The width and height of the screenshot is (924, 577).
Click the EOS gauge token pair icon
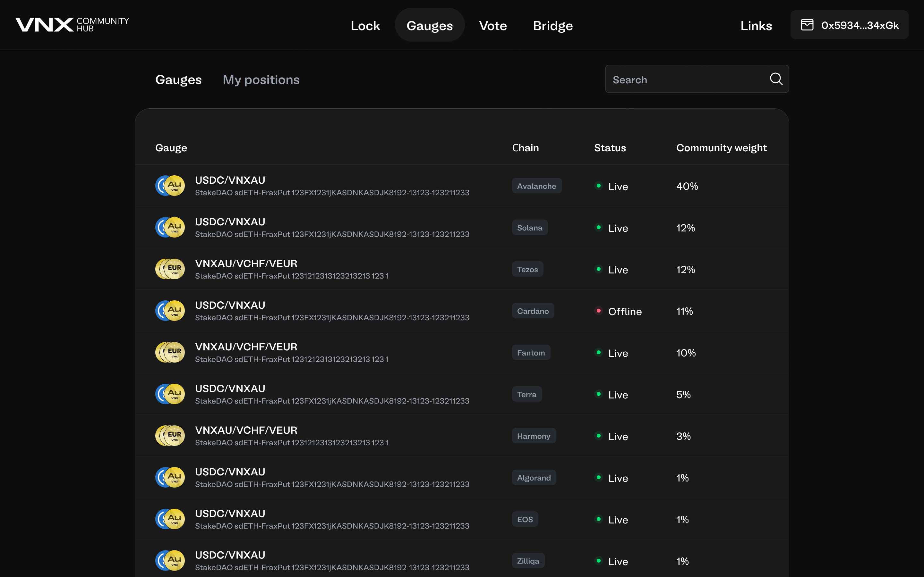pos(170,519)
